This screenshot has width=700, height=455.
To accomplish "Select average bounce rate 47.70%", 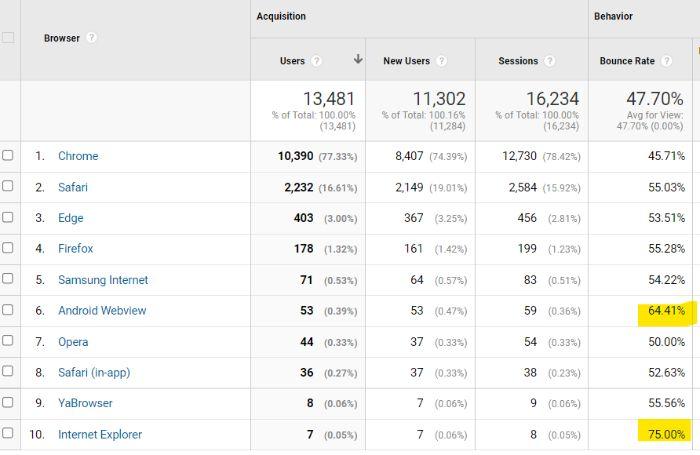I will [x=655, y=99].
